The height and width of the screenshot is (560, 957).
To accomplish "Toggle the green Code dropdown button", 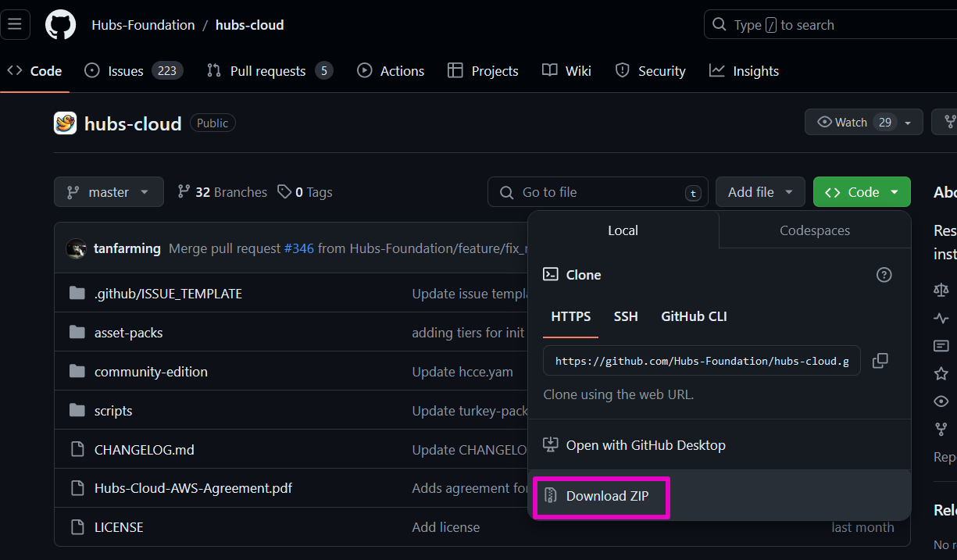I will [x=862, y=192].
